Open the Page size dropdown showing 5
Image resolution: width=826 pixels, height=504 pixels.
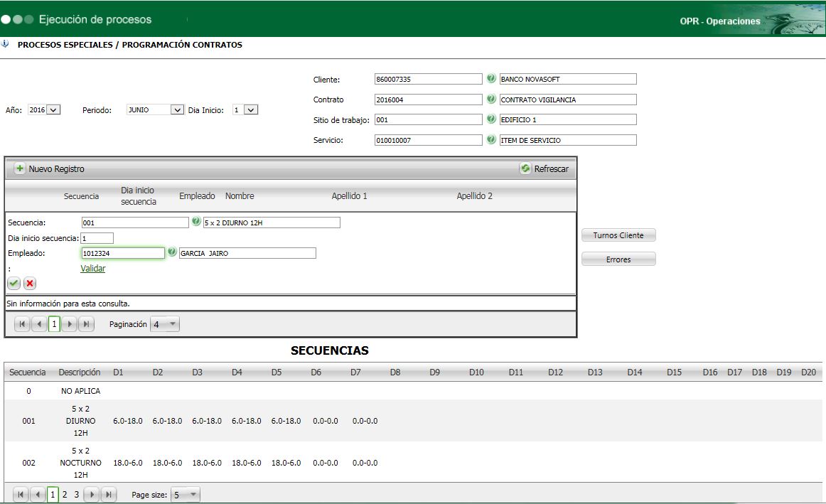click(186, 495)
